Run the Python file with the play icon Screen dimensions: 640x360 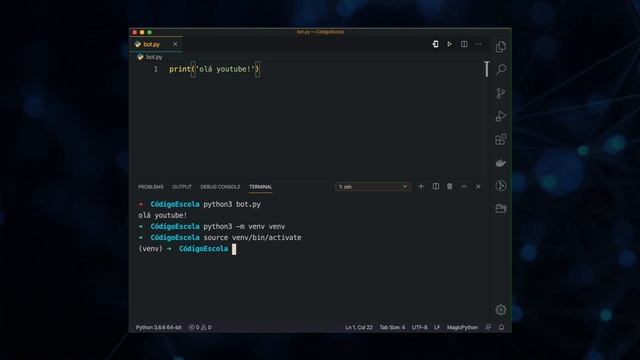[x=449, y=44]
